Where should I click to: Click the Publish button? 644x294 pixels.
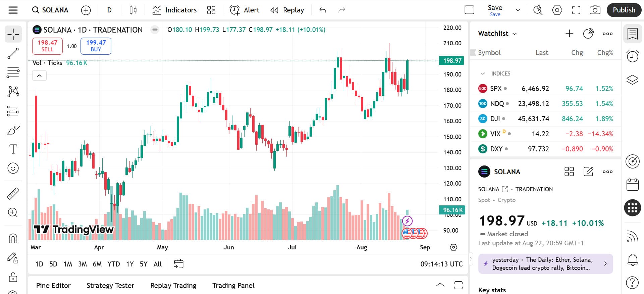[624, 10]
